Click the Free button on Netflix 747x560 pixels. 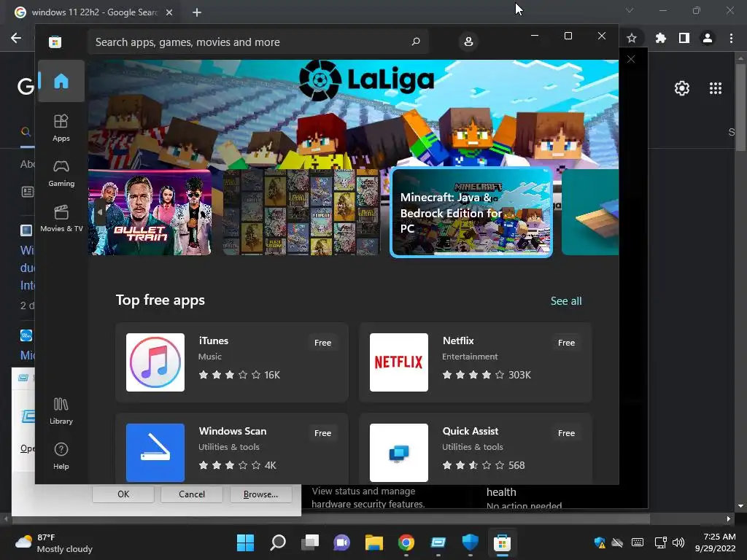click(x=566, y=343)
